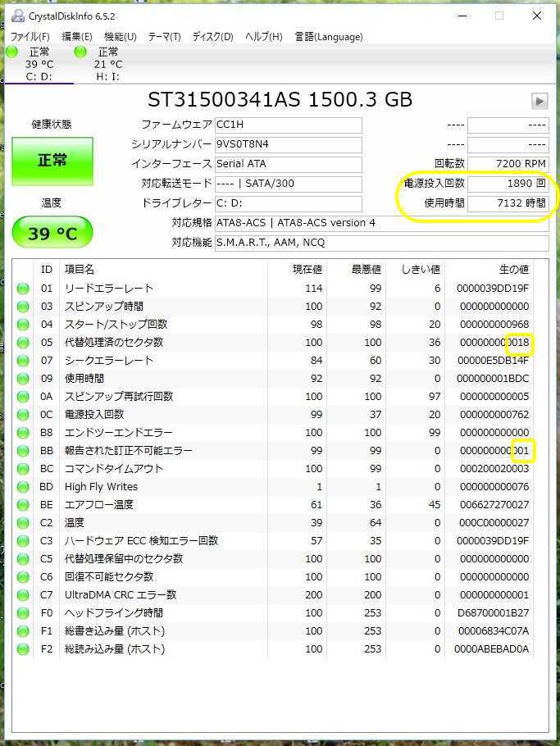The width and height of the screenshot is (560, 746).
Task: Click status icon for BB 報告された訂正不可能エラー
Action: (23, 452)
